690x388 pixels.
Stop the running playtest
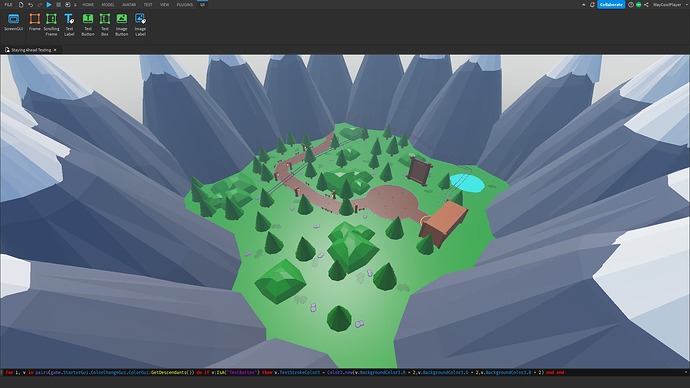58,4
